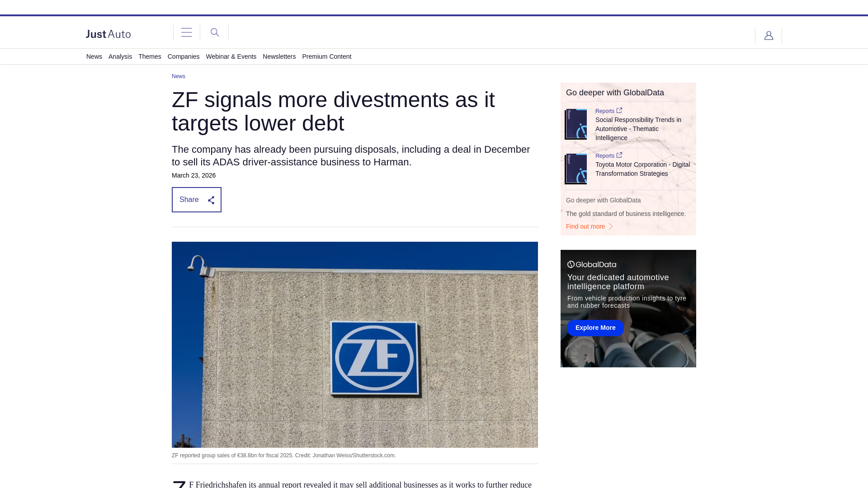Click external link icon beside first Reports
The height and width of the screenshot is (488, 868).
coord(619,110)
